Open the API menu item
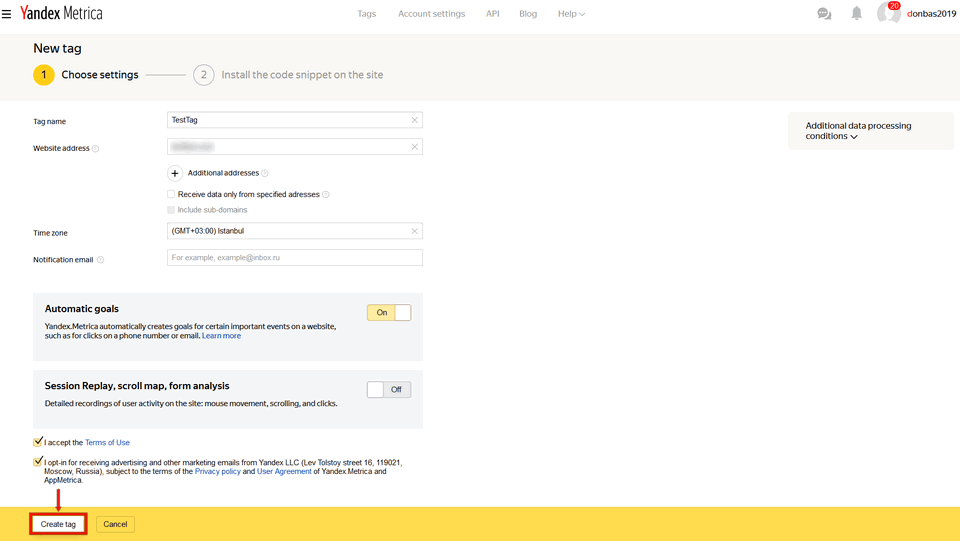 point(493,13)
